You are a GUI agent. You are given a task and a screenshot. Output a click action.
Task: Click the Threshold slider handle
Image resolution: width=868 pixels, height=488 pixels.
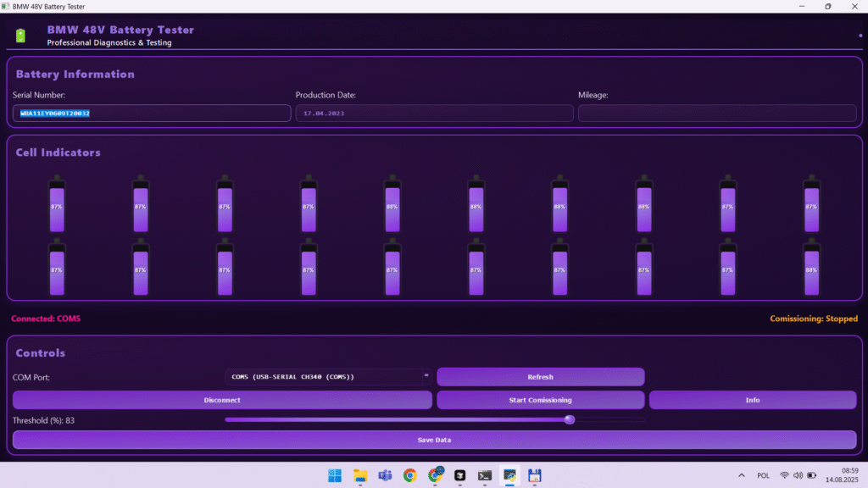[570, 419]
